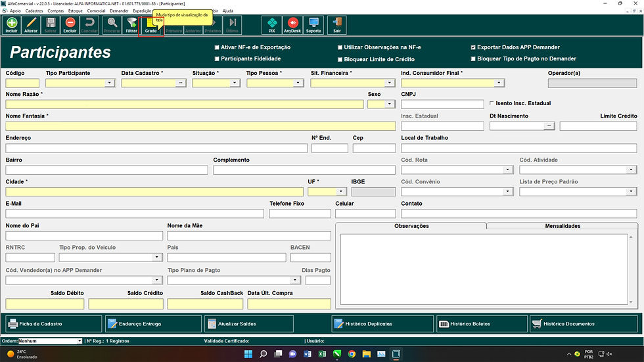
Task: Open Histórico Boletos
Action: [x=482, y=324]
